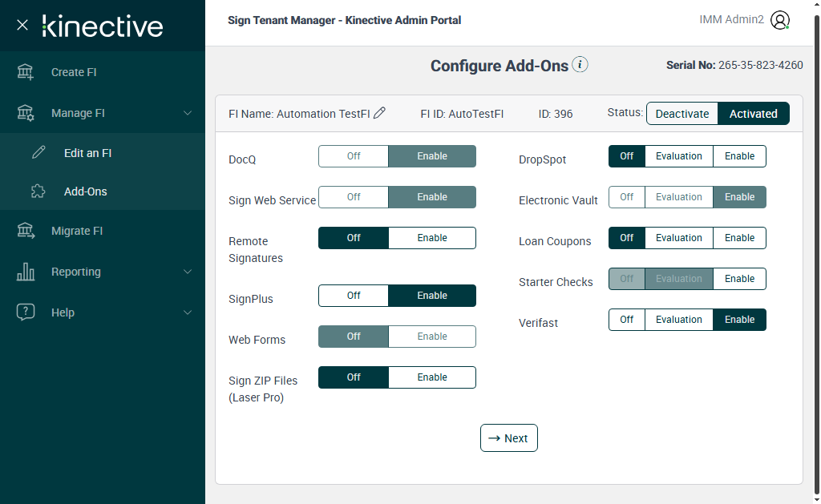The width and height of the screenshot is (821, 504).
Task: Turn Verifast Off
Action: pyautogui.click(x=627, y=319)
